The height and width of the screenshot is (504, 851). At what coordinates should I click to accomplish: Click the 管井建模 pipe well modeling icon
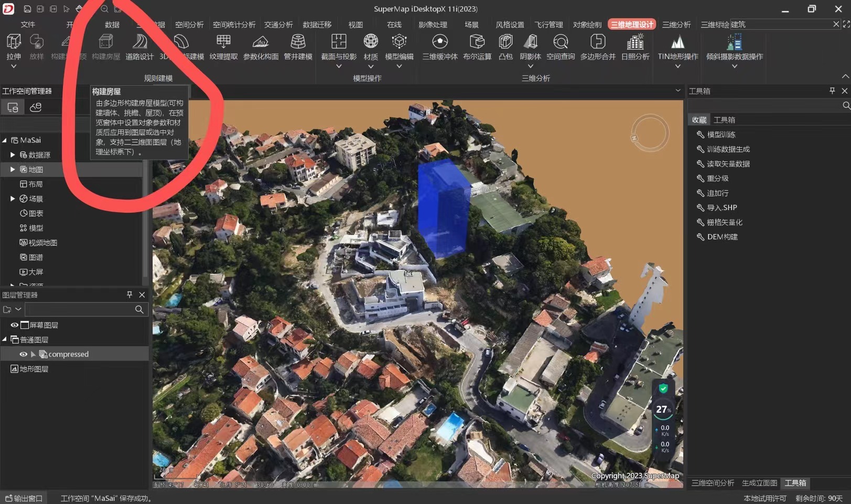[x=298, y=41]
